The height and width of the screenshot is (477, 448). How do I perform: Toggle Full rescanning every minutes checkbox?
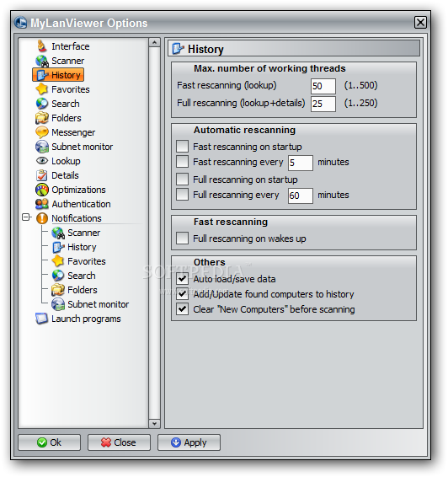click(183, 195)
